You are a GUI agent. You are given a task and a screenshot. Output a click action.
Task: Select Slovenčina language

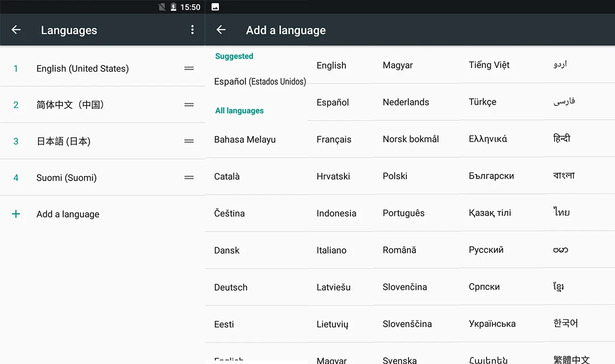point(405,287)
